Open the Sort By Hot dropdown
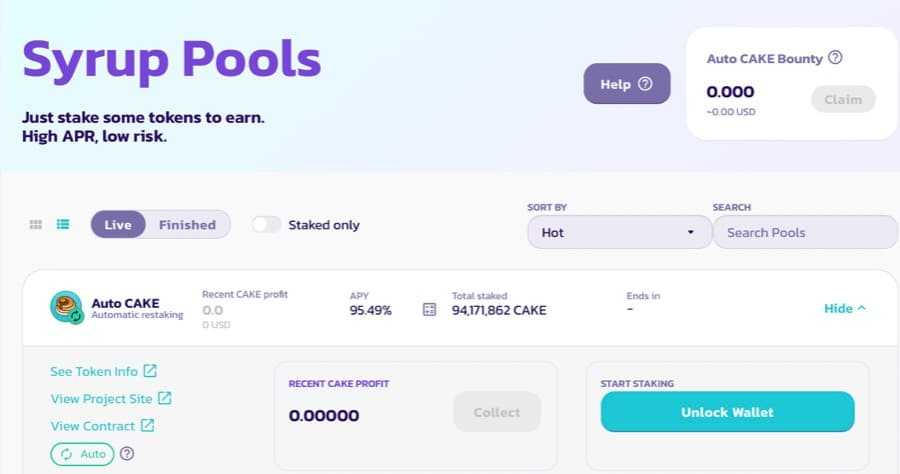 (617, 232)
